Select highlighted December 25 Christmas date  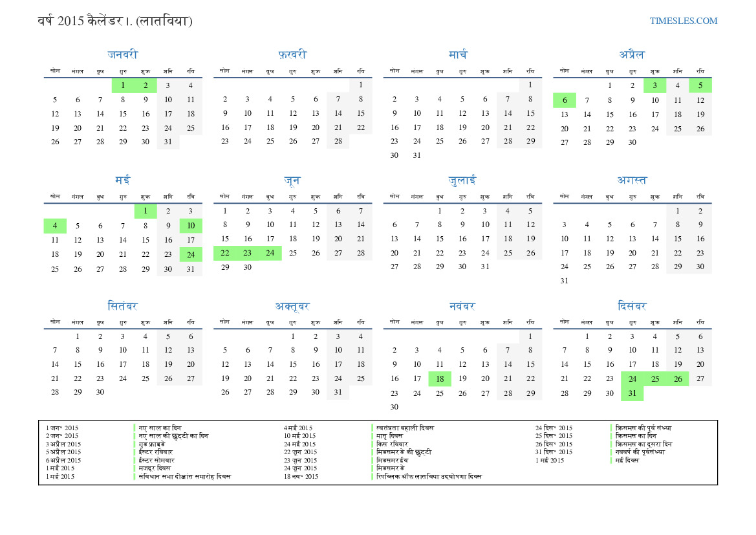[x=654, y=378]
